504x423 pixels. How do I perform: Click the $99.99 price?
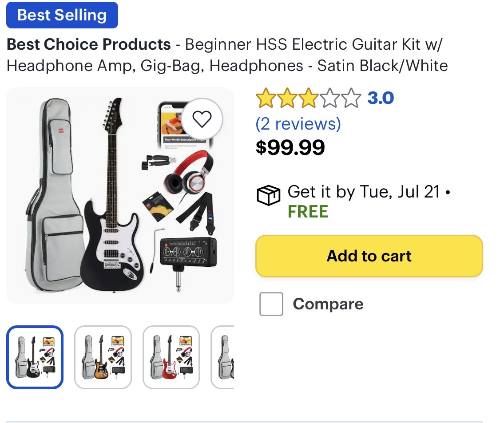pos(290,147)
